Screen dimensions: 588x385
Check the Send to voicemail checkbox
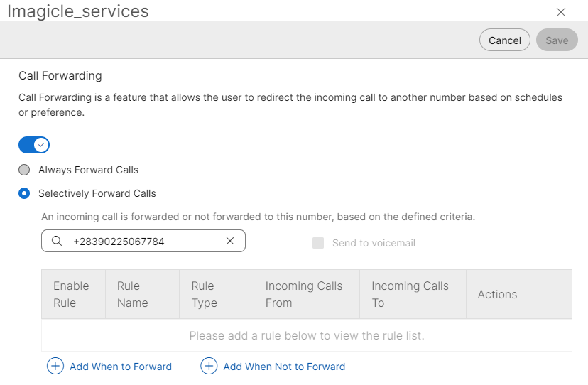(x=318, y=243)
